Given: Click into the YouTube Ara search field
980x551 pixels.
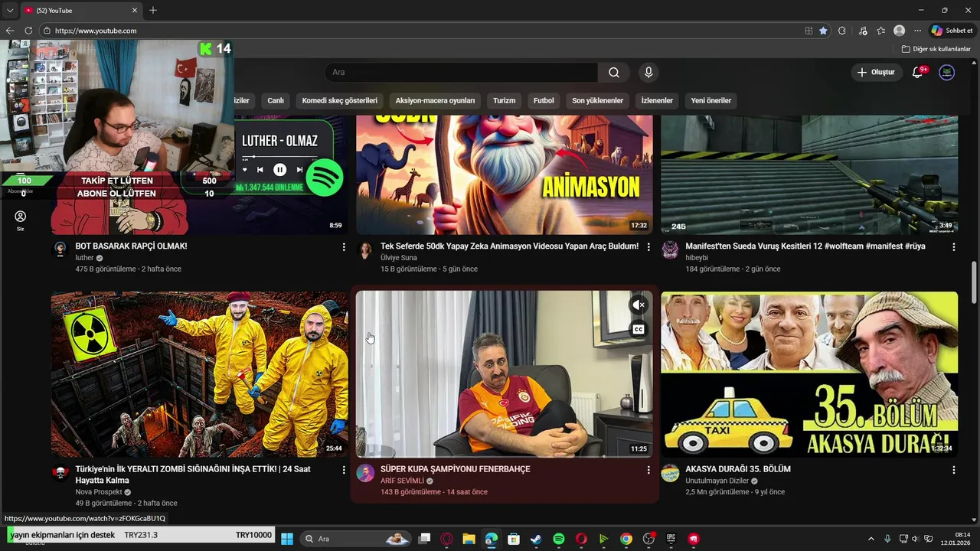Looking at the screenshot, I should pos(461,72).
